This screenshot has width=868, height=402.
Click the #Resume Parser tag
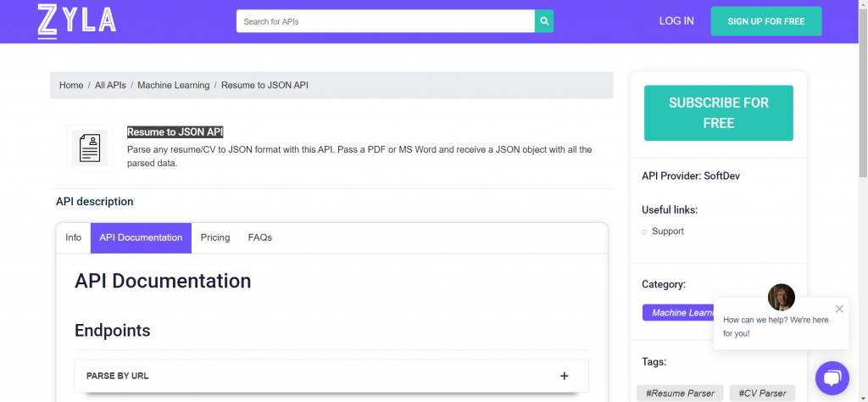point(680,394)
